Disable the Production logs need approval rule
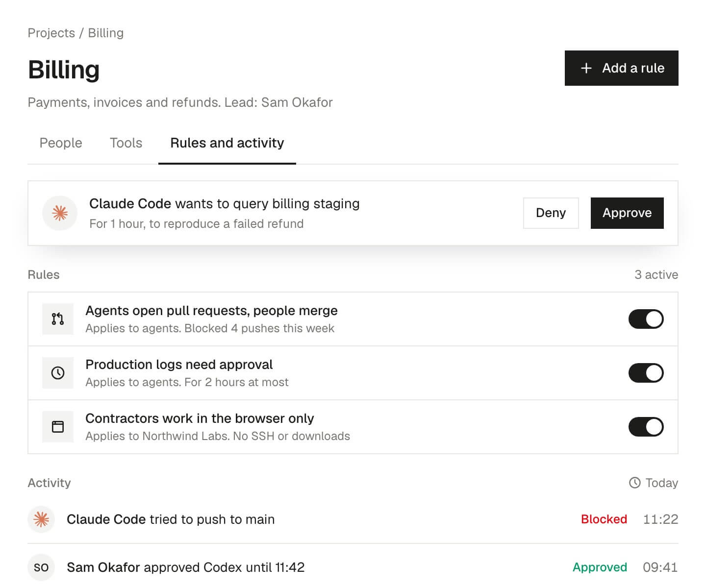This screenshot has width=706, height=588. pyautogui.click(x=646, y=373)
